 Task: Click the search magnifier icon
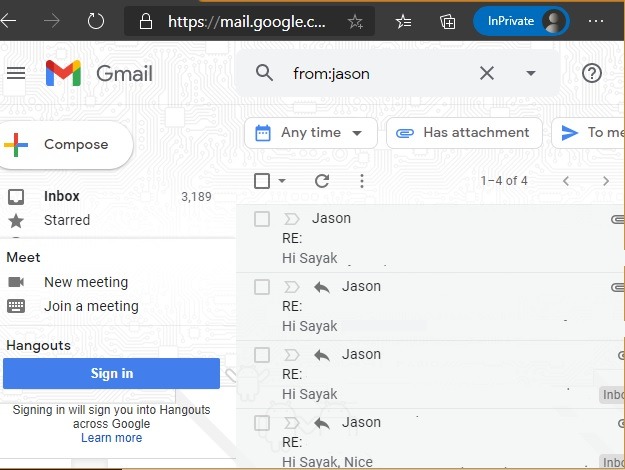click(x=264, y=73)
